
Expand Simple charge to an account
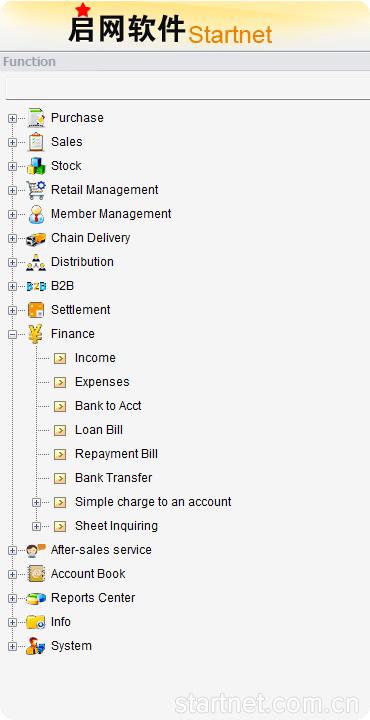click(36, 502)
